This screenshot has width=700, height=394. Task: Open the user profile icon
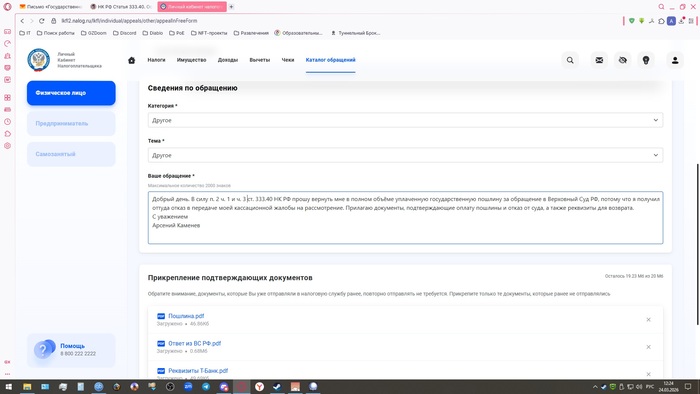(x=675, y=60)
